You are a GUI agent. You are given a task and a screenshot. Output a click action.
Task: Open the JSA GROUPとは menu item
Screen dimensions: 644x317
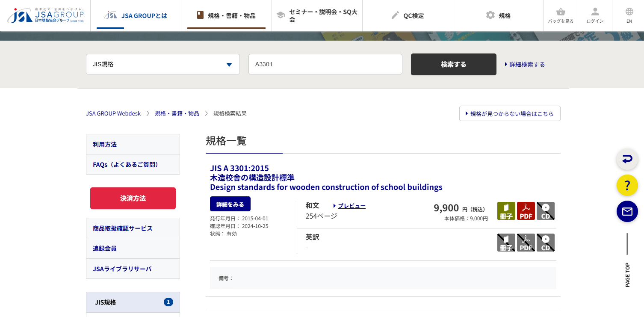pos(136,15)
